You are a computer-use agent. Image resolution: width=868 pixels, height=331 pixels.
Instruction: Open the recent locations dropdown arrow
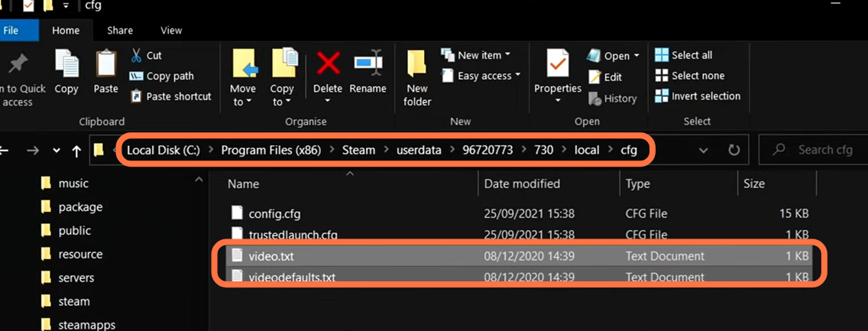[x=56, y=151]
